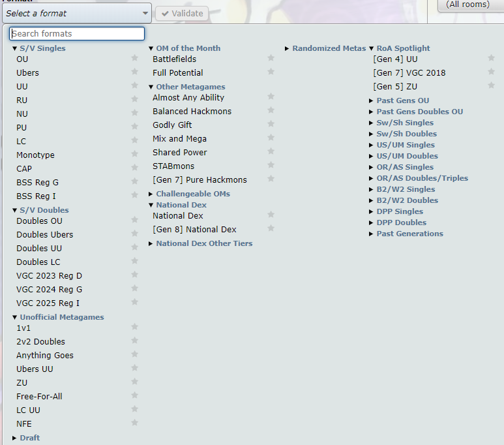Star the CAP format

pyautogui.click(x=135, y=167)
